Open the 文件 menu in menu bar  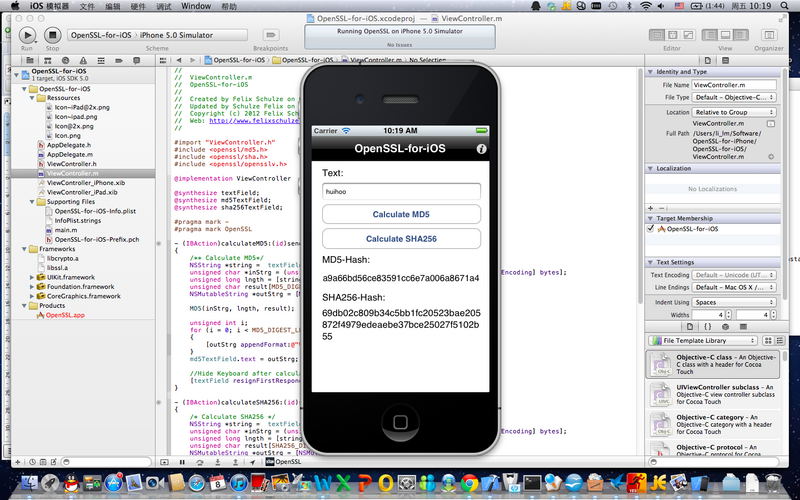(x=87, y=6)
